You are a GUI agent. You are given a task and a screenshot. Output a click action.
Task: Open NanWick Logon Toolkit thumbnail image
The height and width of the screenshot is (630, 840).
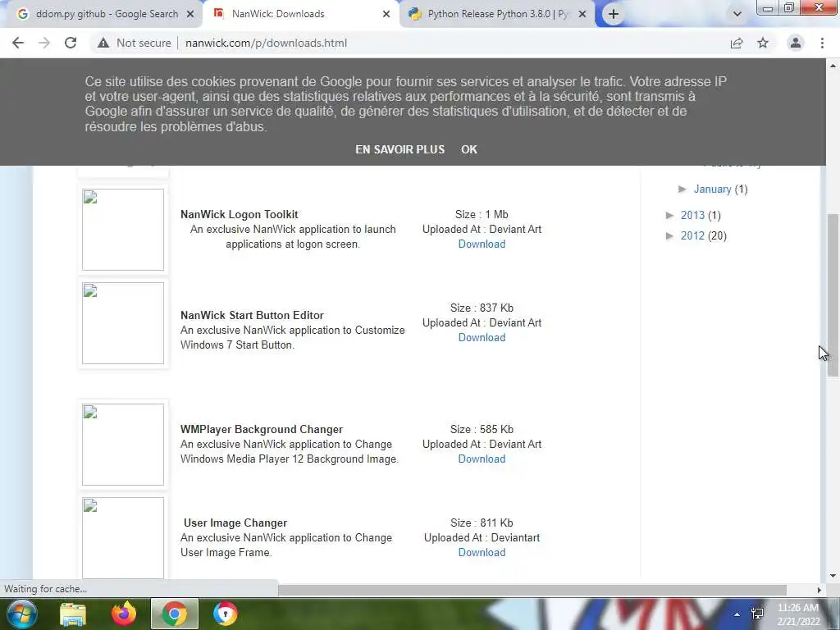(x=123, y=230)
